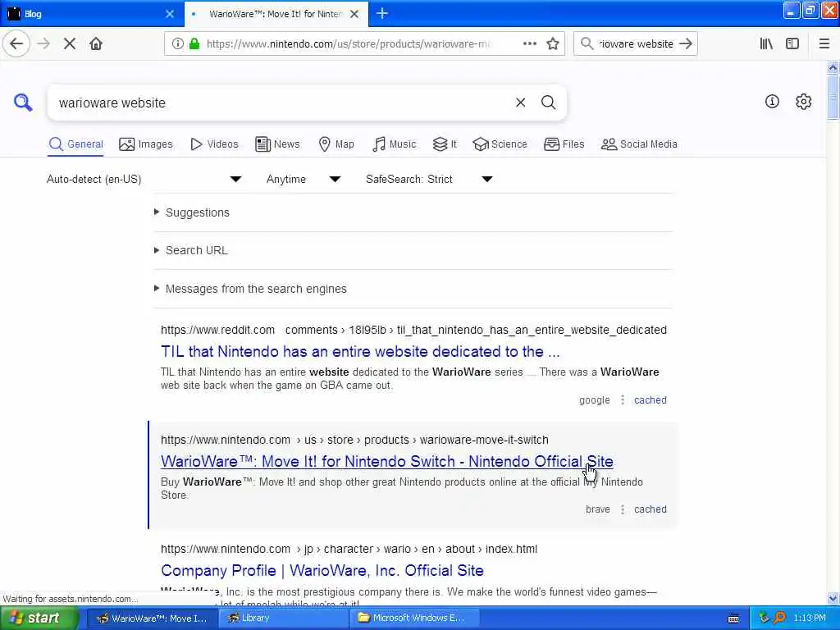Select the Videos search category
The image size is (840, 630).
coord(214,144)
